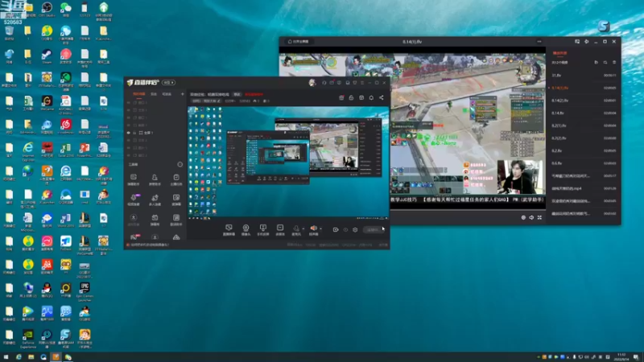
Task: Open the GeForce Experience desktop icon
Action: coord(28,339)
